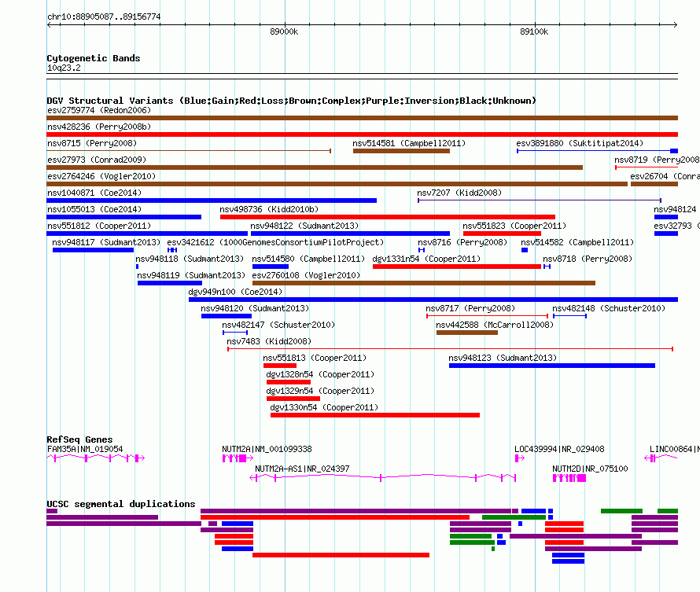
Task: Open esv3421612 (1000GenomesConsortiumPilotProject) label
Action: point(275,242)
